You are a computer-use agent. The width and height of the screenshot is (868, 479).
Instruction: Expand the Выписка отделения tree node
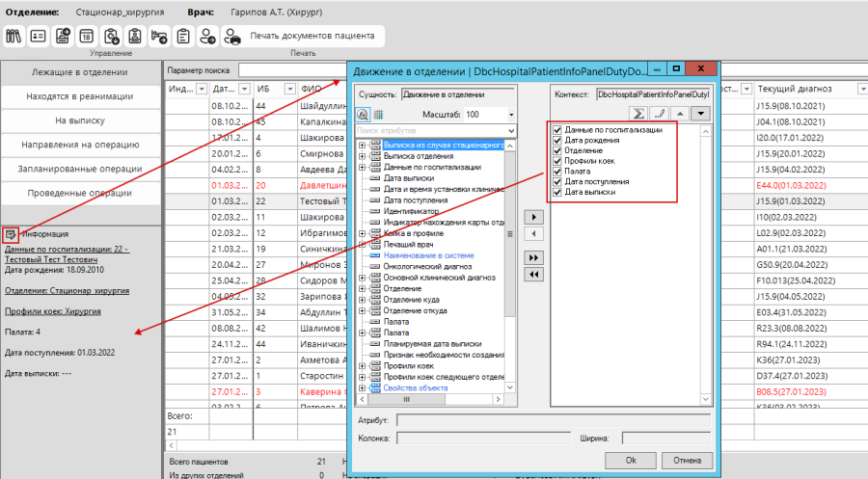(363, 156)
